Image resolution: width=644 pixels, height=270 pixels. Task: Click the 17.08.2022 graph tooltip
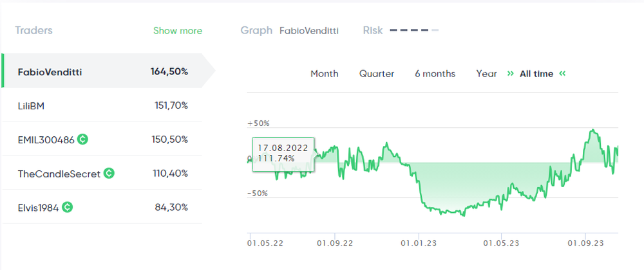[283, 153]
